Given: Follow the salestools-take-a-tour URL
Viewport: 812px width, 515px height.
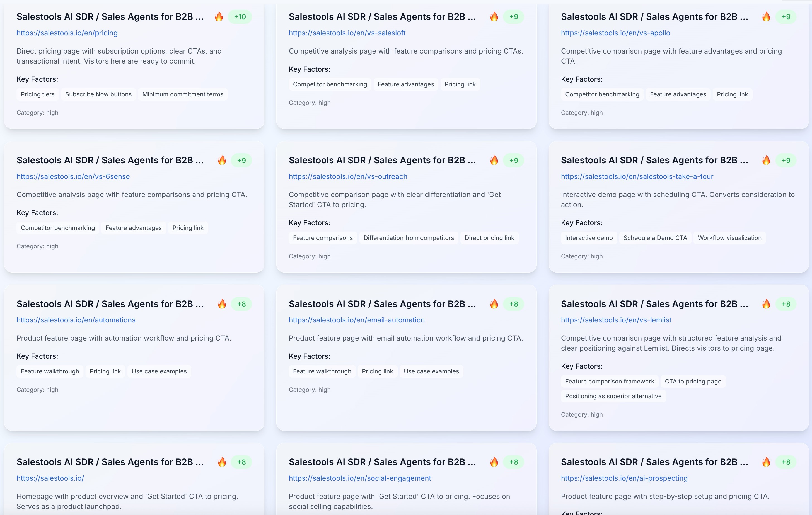Looking at the screenshot, I should point(637,177).
